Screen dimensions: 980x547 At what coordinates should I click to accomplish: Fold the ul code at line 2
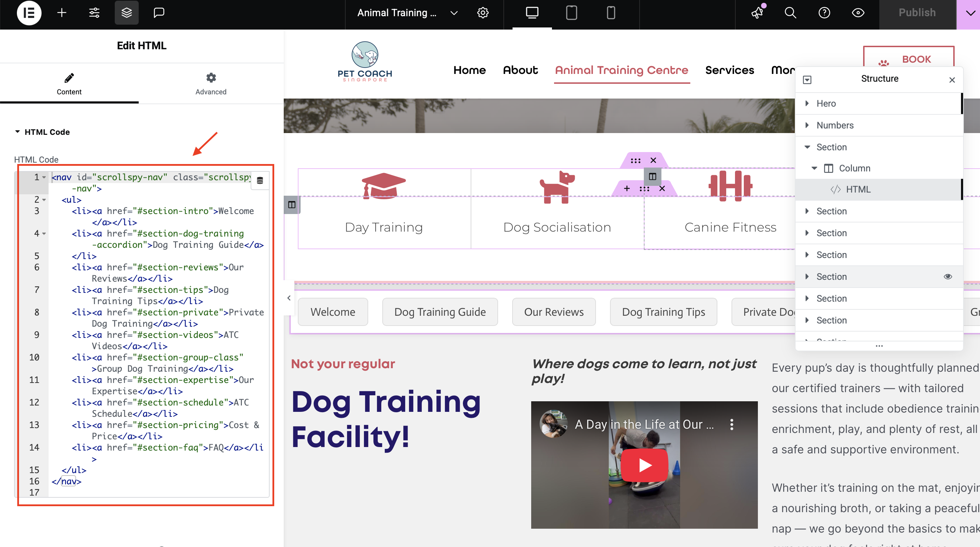pos(44,200)
